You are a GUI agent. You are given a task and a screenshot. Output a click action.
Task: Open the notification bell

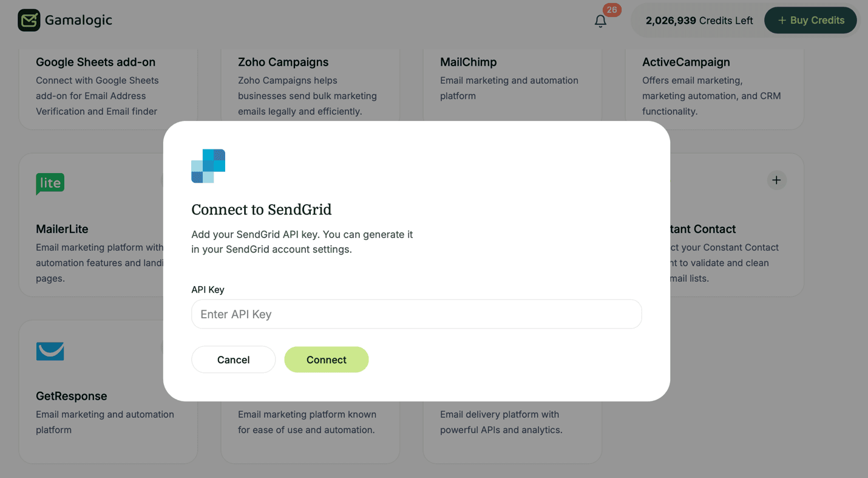(x=600, y=21)
